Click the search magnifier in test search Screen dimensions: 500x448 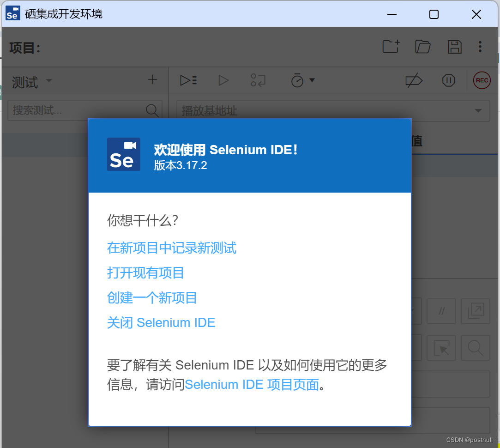coord(152,110)
